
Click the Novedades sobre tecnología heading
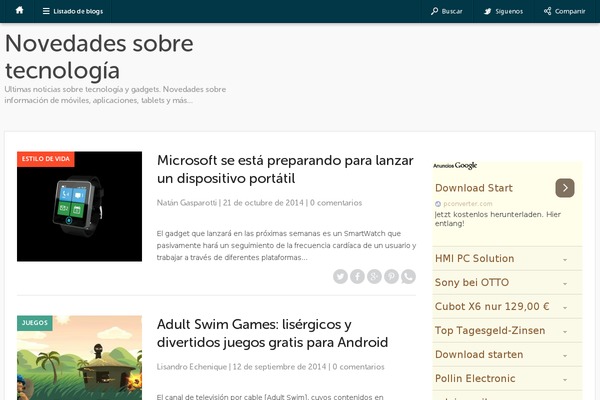coord(99,57)
